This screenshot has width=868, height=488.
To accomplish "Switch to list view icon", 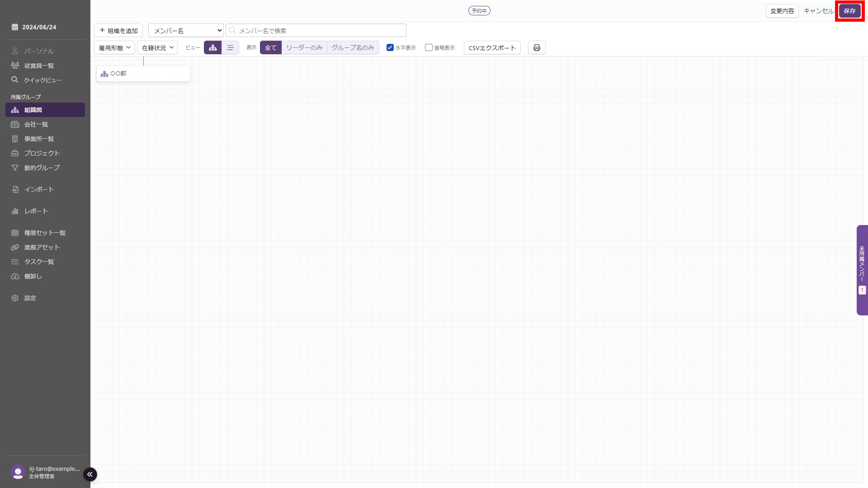I will 230,47.
